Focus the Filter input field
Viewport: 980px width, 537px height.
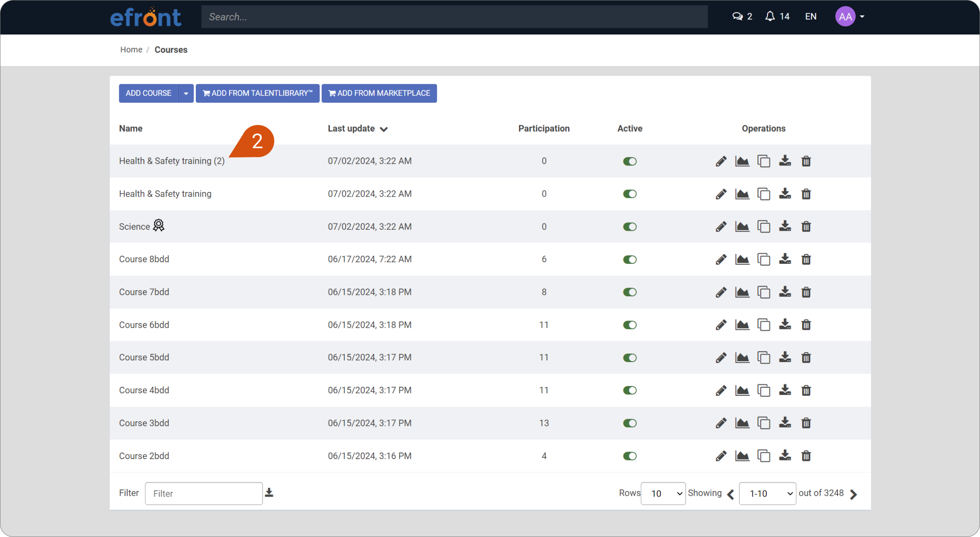coord(203,494)
